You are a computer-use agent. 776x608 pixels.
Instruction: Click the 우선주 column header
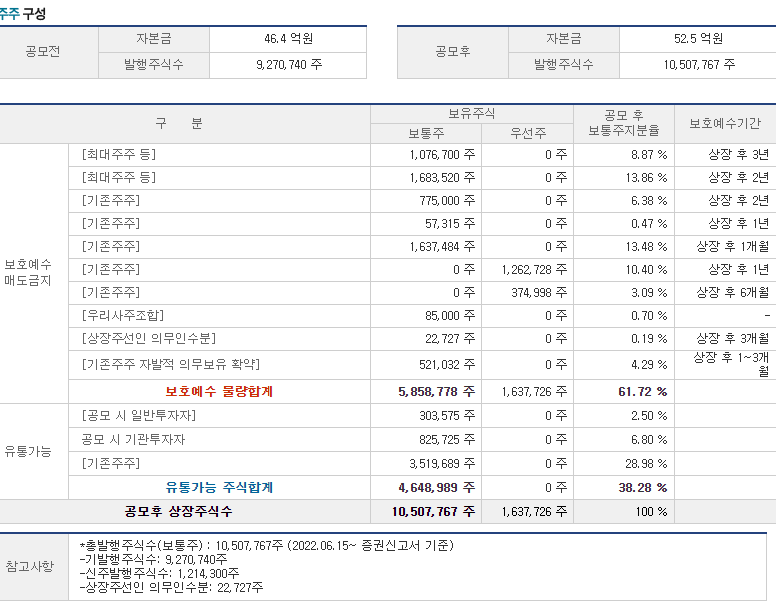(528, 133)
